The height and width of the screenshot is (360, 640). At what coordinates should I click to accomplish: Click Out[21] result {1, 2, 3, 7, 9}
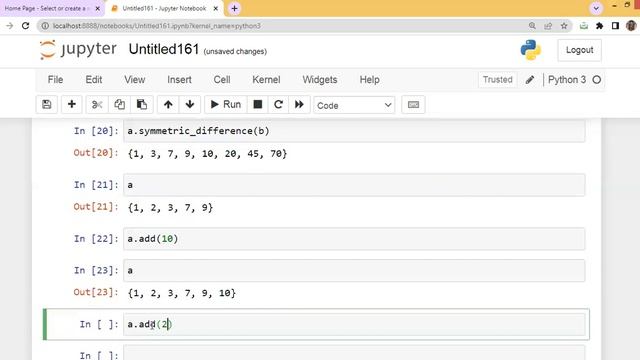(x=170, y=207)
